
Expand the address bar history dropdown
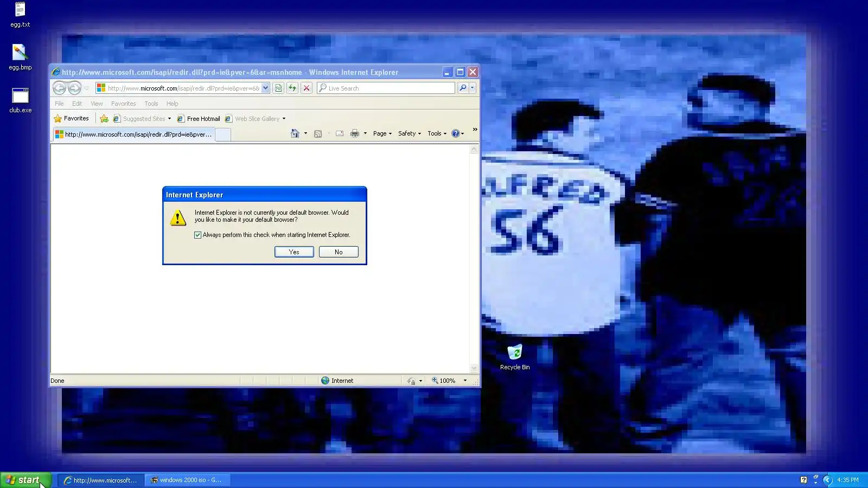click(265, 88)
